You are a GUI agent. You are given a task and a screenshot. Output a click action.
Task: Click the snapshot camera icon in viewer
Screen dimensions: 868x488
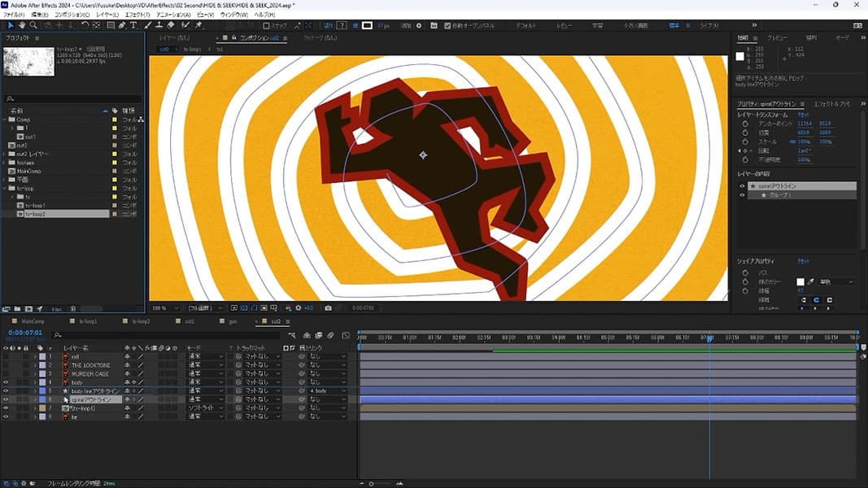tap(328, 308)
